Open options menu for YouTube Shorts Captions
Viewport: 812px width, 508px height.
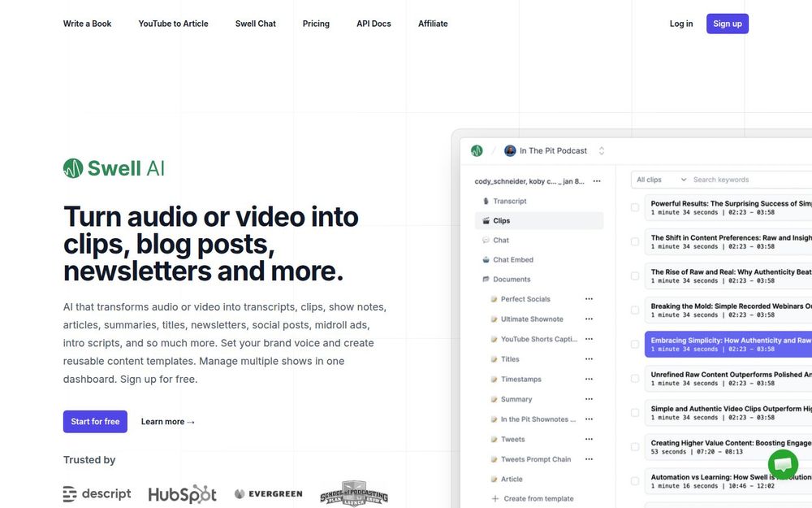tap(589, 339)
